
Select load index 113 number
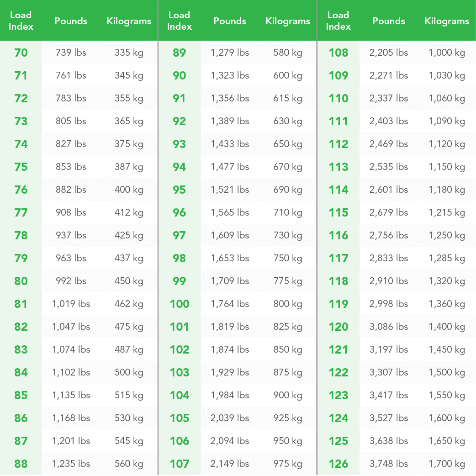[x=338, y=167]
